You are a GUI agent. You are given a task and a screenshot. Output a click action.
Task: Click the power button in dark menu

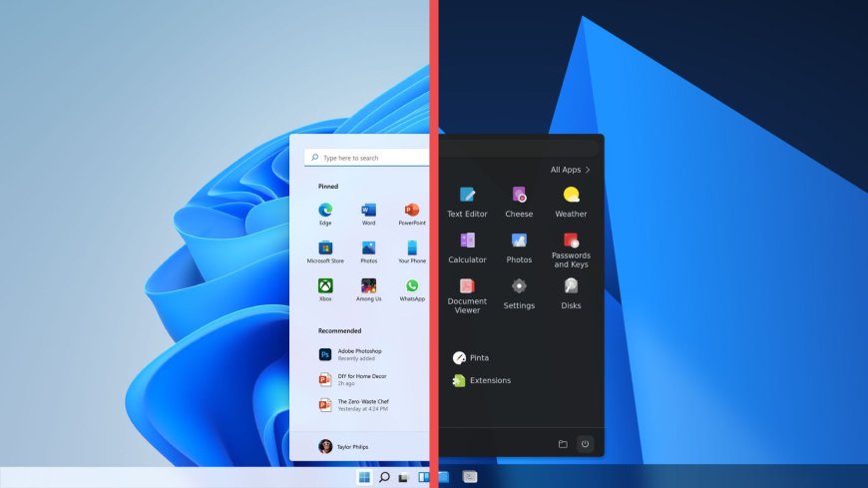coord(585,444)
